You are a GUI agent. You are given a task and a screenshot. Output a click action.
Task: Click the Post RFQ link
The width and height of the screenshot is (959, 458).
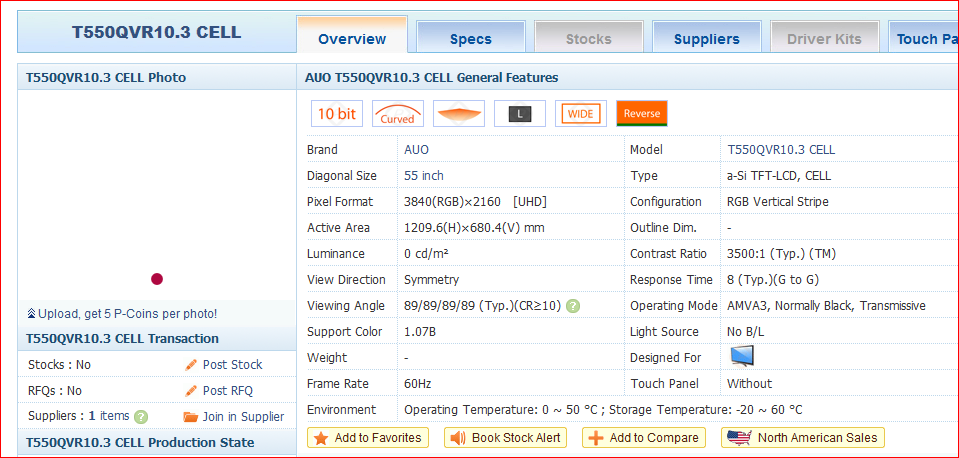click(x=228, y=391)
